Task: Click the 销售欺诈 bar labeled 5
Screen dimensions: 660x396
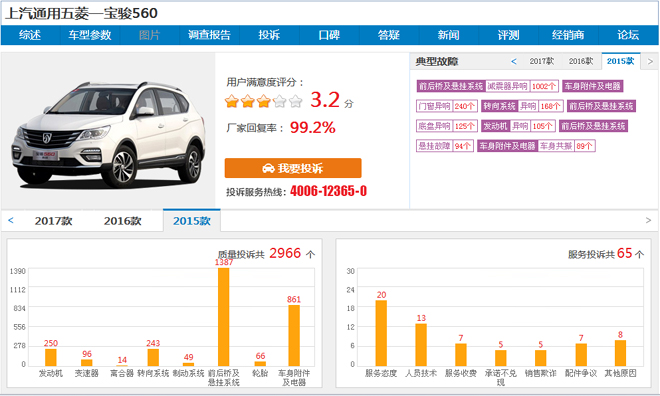Action: pos(541,358)
